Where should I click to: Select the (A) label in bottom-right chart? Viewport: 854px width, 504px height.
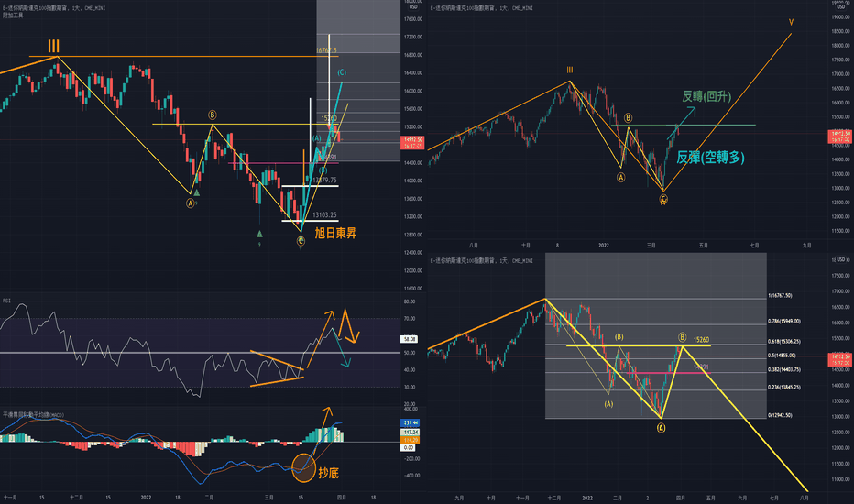tap(608, 404)
